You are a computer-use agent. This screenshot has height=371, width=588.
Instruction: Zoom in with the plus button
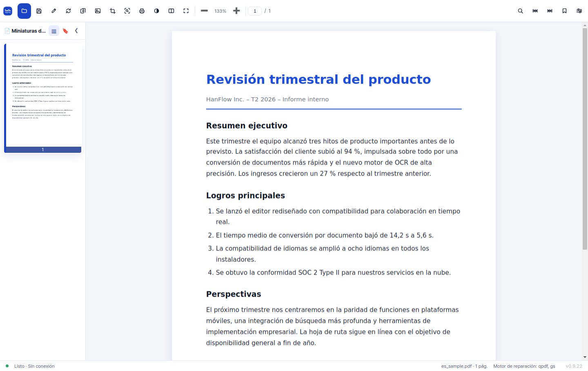coord(236,11)
